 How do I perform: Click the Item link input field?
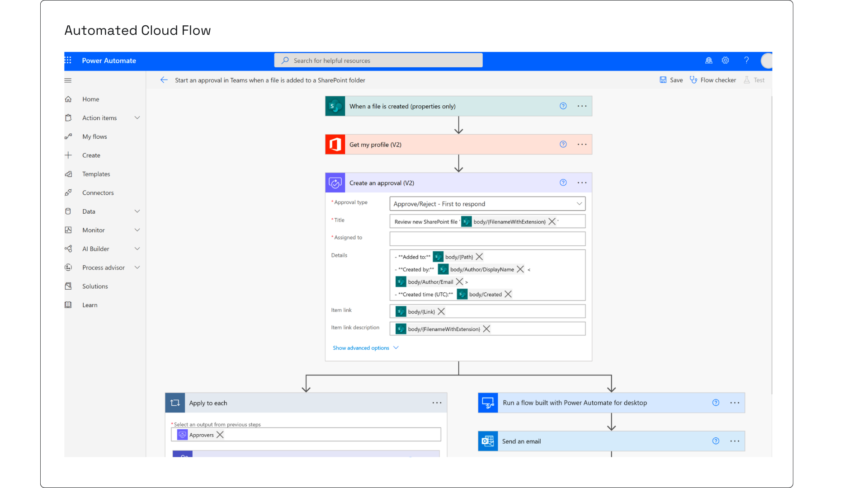487,311
